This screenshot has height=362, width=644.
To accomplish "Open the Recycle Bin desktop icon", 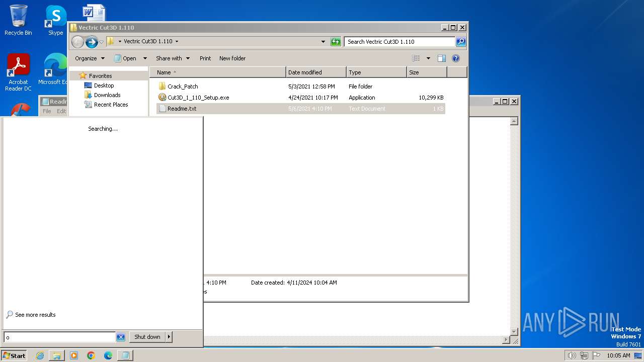I will click(x=18, y=20).
